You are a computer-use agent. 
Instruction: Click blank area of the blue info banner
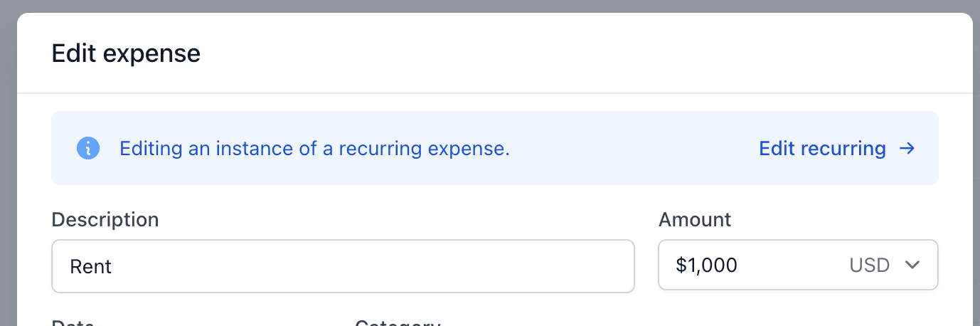[633, 148]
